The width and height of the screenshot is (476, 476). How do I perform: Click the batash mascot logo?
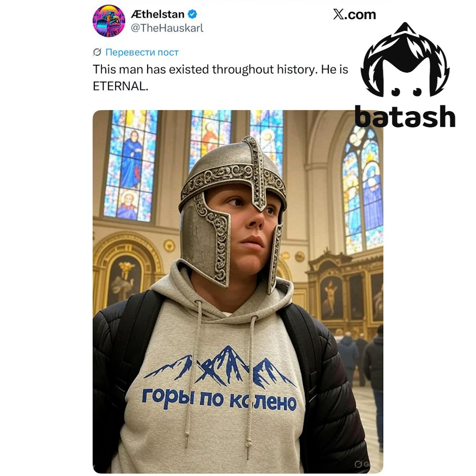pos(405,60)
